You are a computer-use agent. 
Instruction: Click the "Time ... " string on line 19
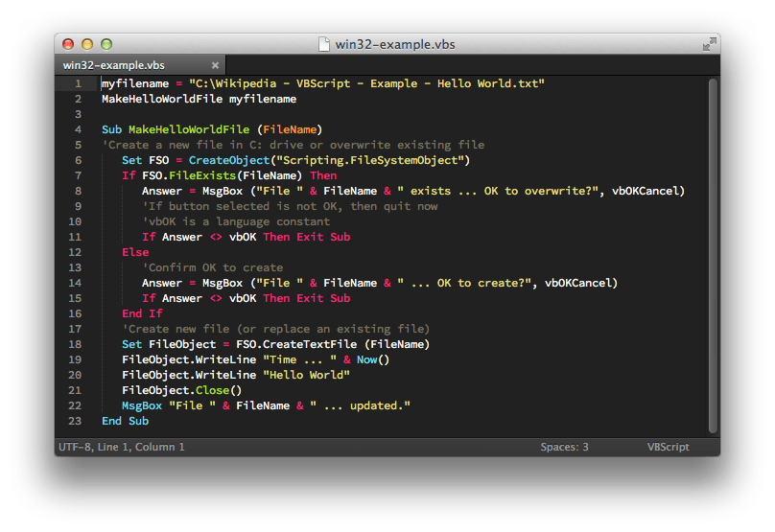[300, 359]
